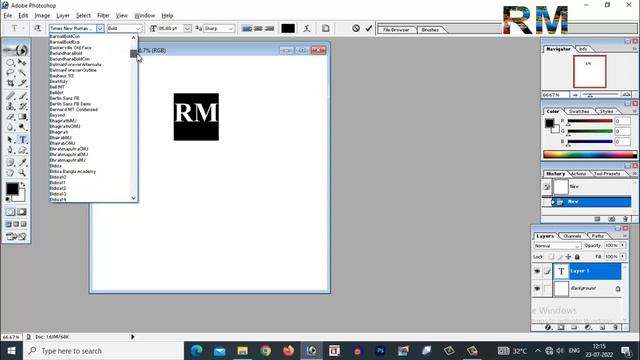Right align text
640x360 pixels.
269,29
